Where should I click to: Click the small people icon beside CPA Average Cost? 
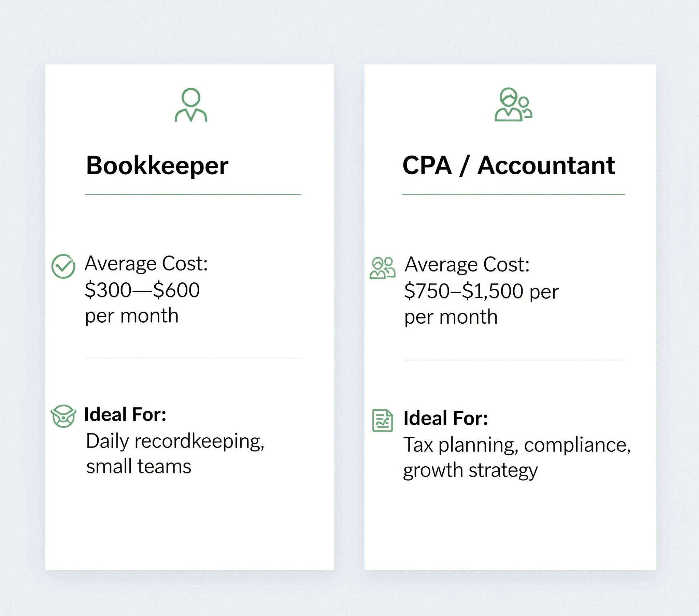[382, 268]
